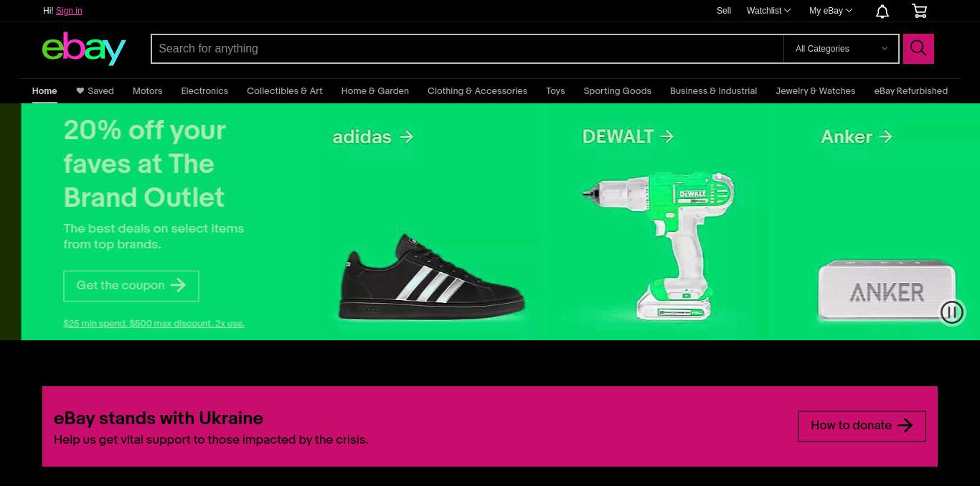This screenshot has width=980, height=486.
Task: Open the Motors category
Action: (x=147, y=91)
